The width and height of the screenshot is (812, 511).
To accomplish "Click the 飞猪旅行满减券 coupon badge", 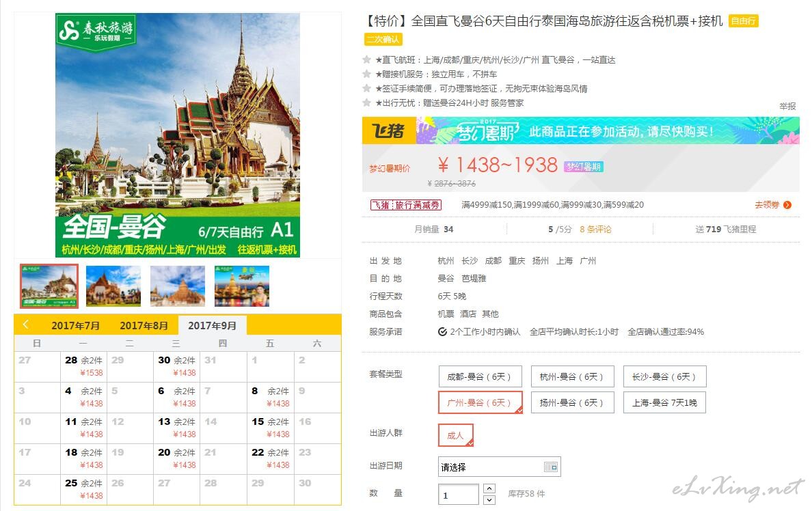I will pyautogui.click(x=405, y=205).
